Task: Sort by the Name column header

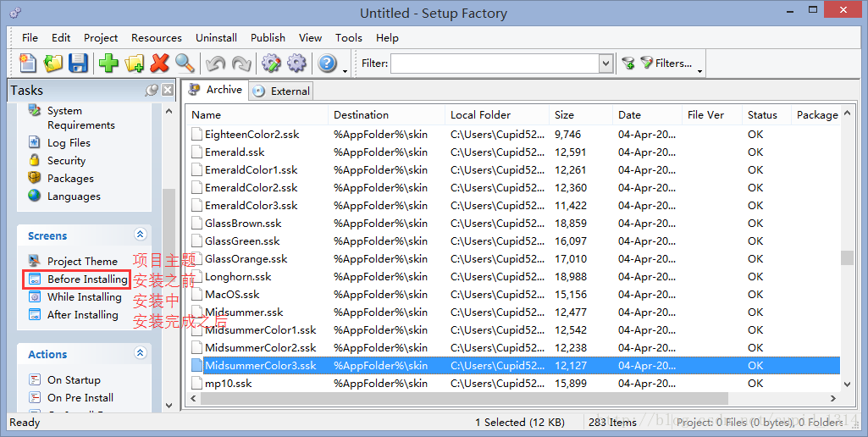Action: pos(257,114)
